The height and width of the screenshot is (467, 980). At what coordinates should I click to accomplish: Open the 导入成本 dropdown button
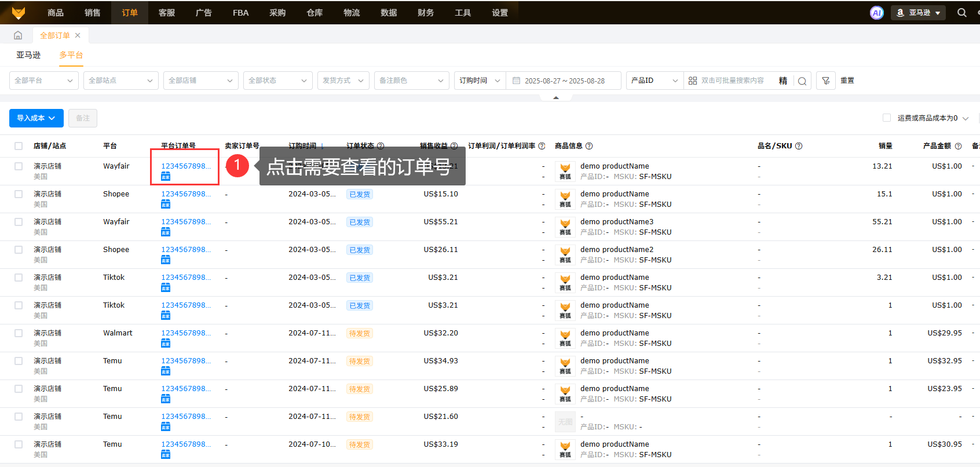point(36,118)
